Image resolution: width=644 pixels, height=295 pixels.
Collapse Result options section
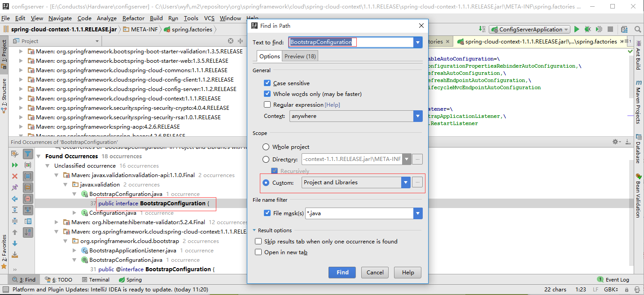pos(254,230)
